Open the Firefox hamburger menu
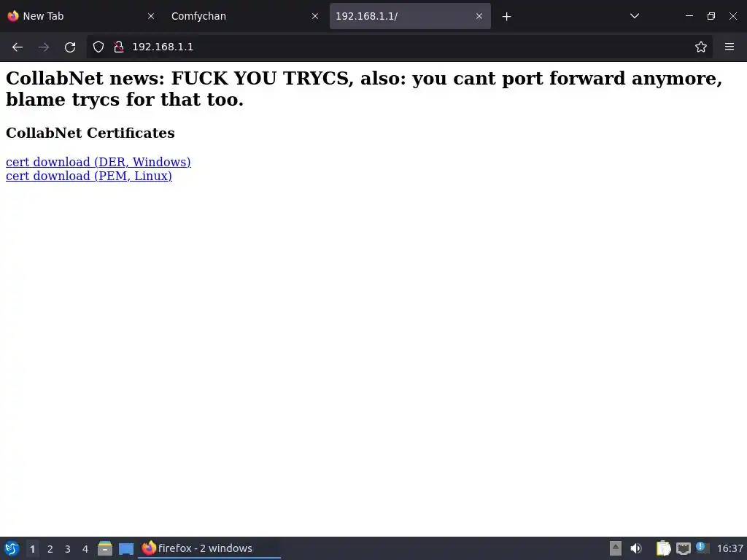 [x=729, y=47]
